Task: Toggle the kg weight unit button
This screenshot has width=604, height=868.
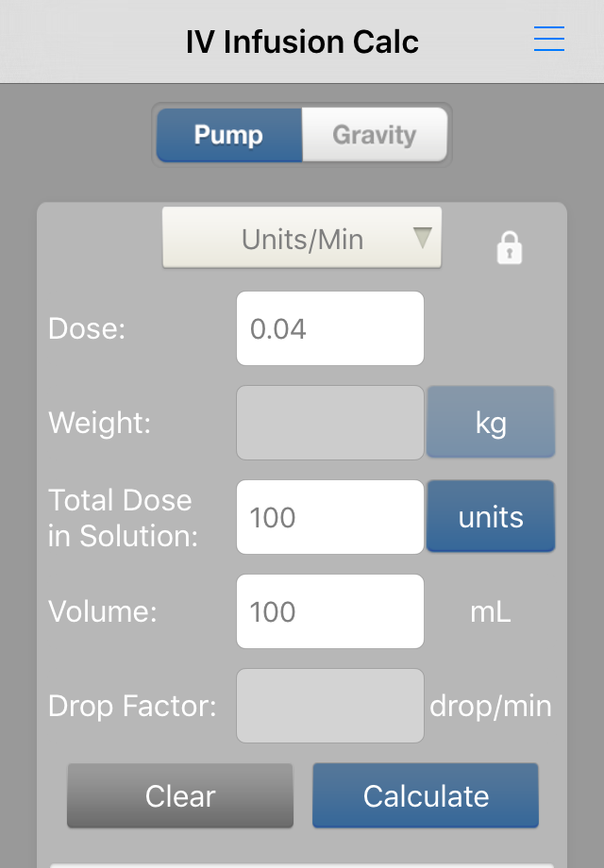Action: point(491,423)
